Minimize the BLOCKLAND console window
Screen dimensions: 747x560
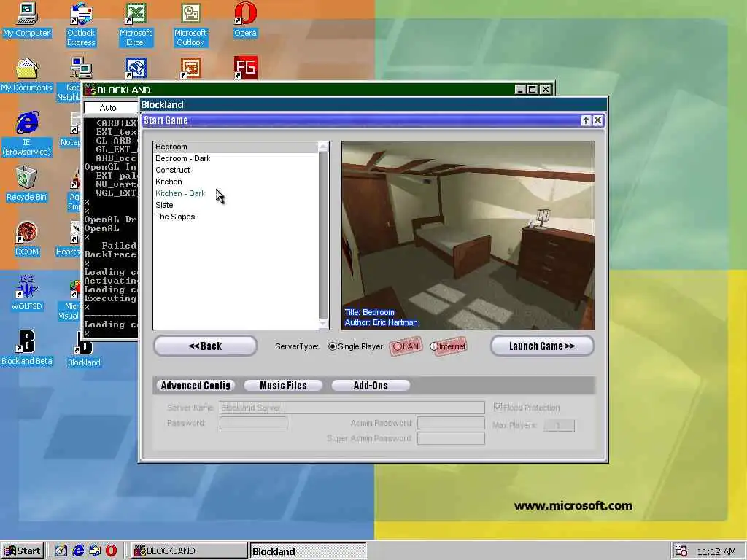pyautogui.click(x=520, y=90)
